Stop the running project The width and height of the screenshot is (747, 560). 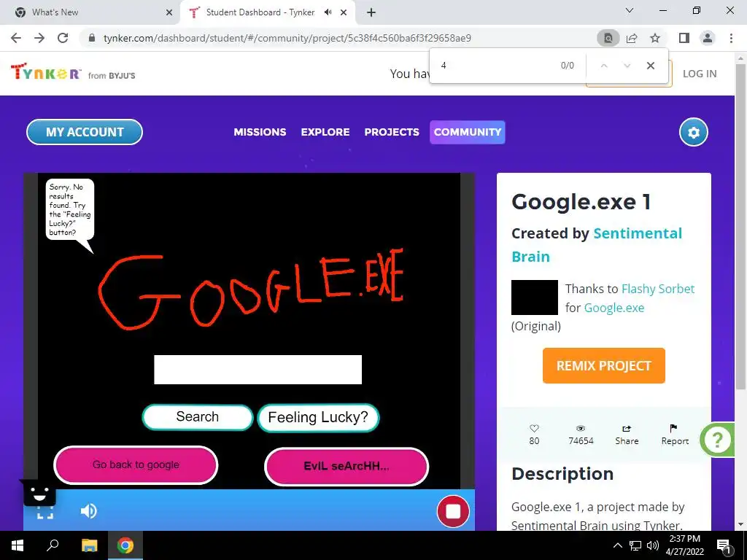(x=452, y=511)
